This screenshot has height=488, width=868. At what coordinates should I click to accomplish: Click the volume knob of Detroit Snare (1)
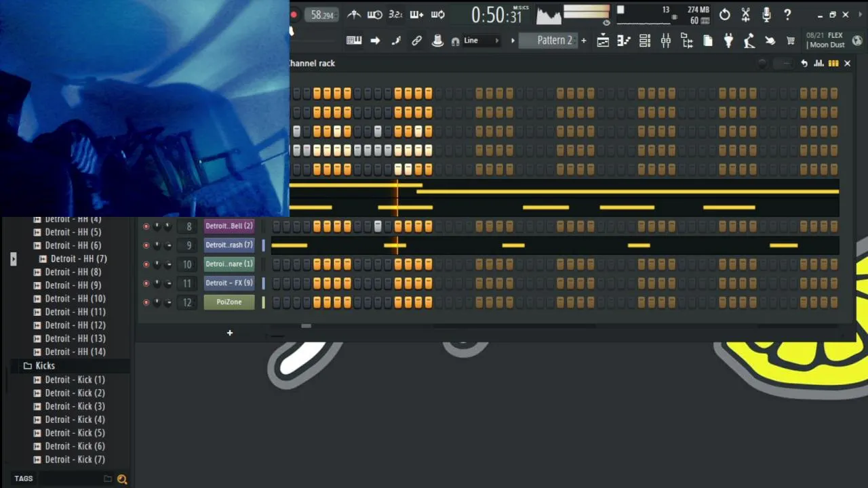point(168,264)
